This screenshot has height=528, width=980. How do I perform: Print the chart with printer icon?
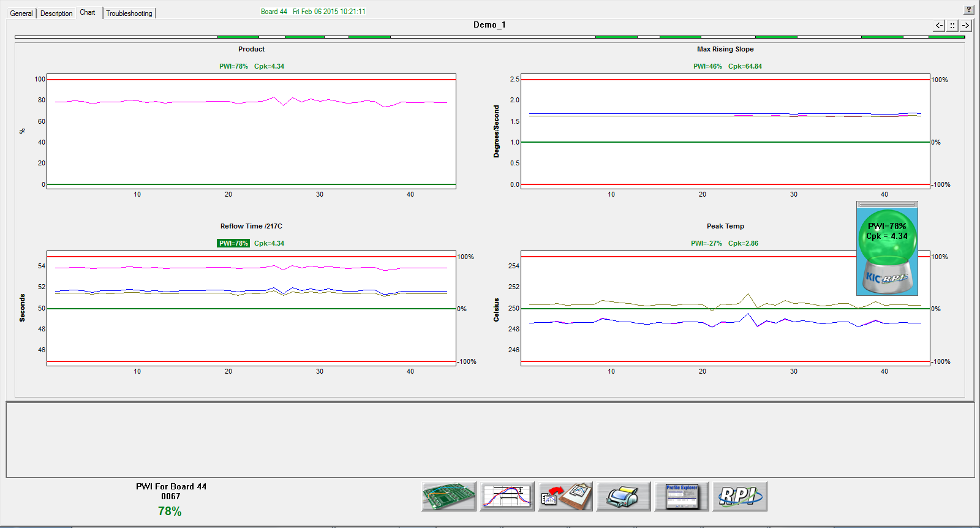coord(623,496)
